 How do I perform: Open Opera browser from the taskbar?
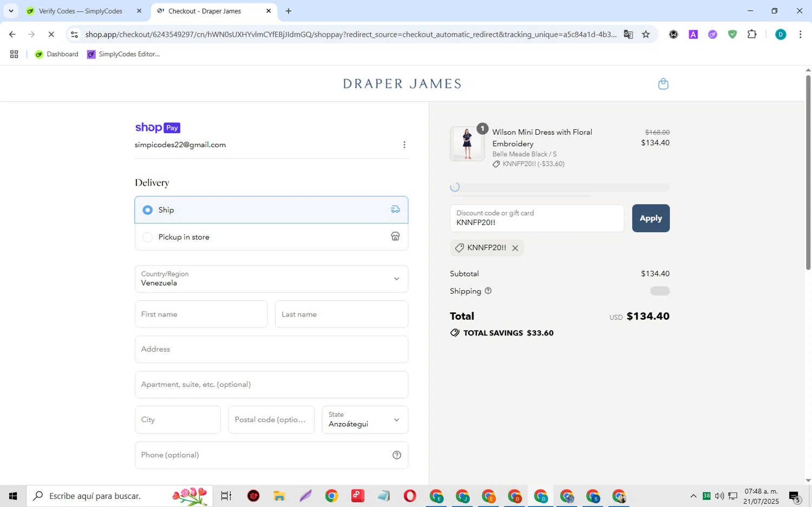410,496
